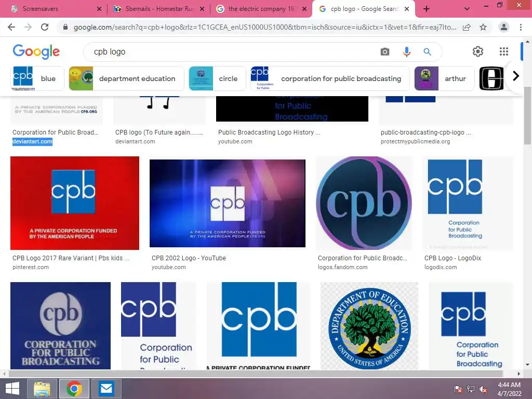The height and width of the screenshot is (399, 532).
Task: Go back to the previous page
Action: click(x=11, y=27)
